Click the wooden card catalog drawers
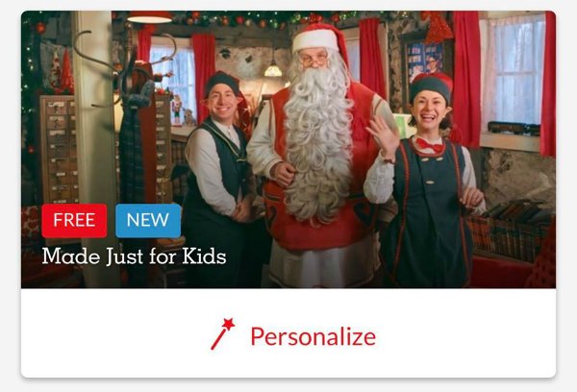Screen dimensions: 577x392 [59, 149]
